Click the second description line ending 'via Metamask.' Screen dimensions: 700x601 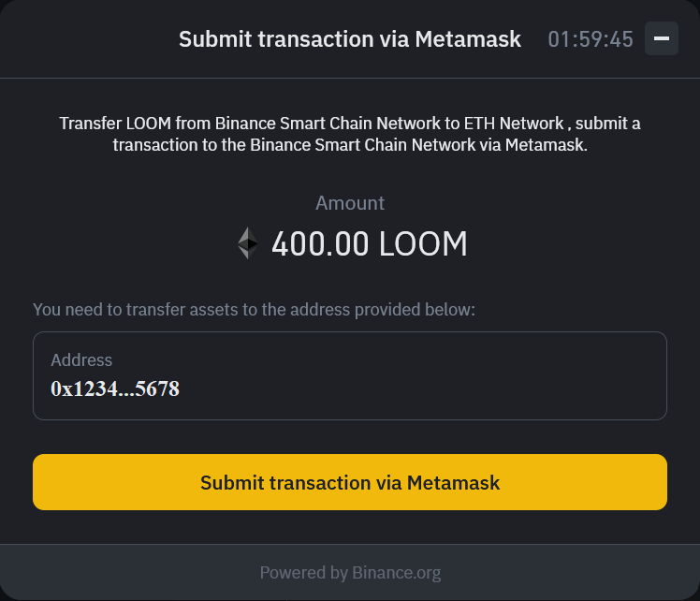tap(350, 145)
